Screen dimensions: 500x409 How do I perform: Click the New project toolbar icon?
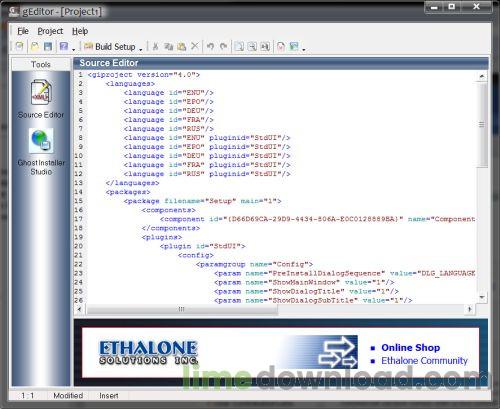click(x=19, y=46)
